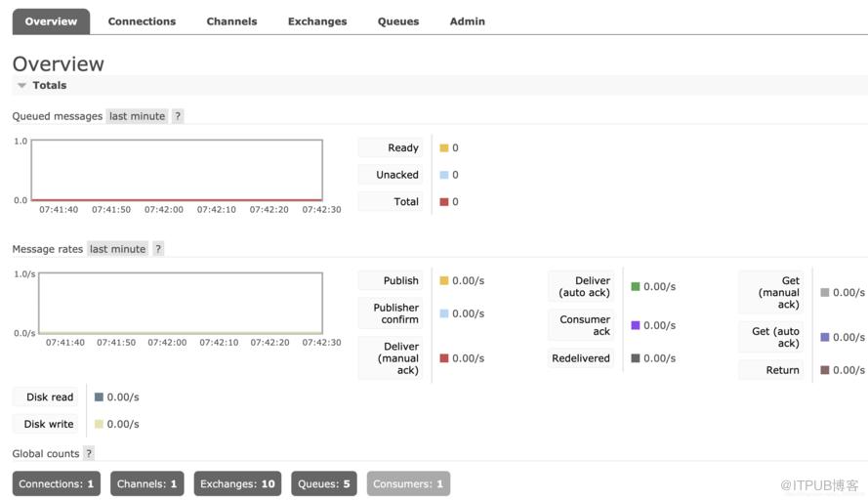Click the Disk read label

tap(45, 397)
